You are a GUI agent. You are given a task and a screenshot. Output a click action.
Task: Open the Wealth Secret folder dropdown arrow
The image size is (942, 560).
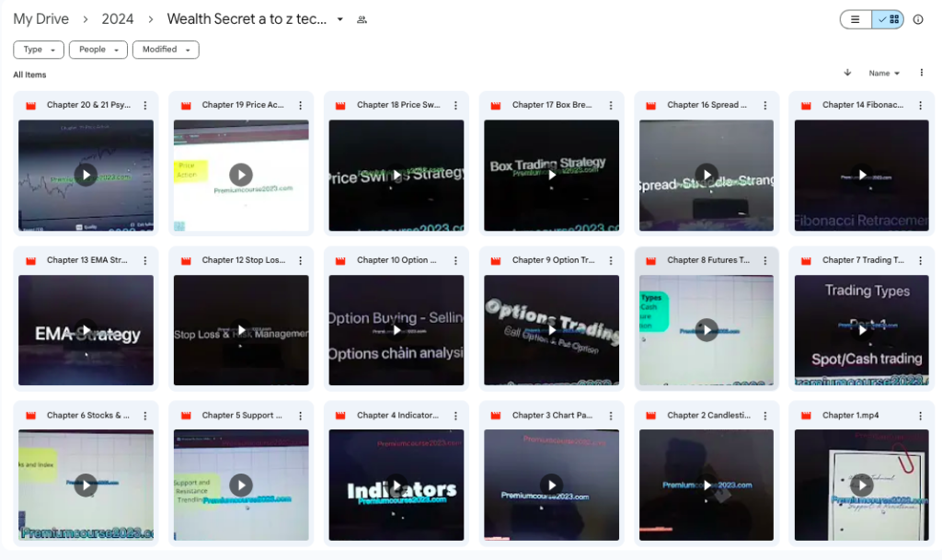pos(340,19)
